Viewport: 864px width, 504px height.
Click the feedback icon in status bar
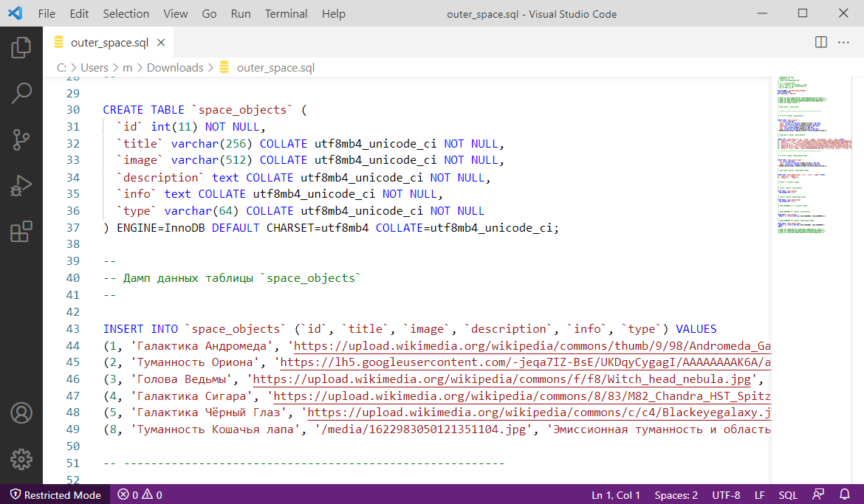[818, 495]
